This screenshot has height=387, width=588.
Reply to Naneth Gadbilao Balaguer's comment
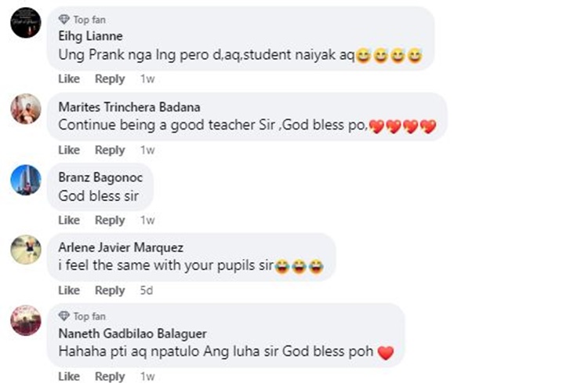point(110,376)
